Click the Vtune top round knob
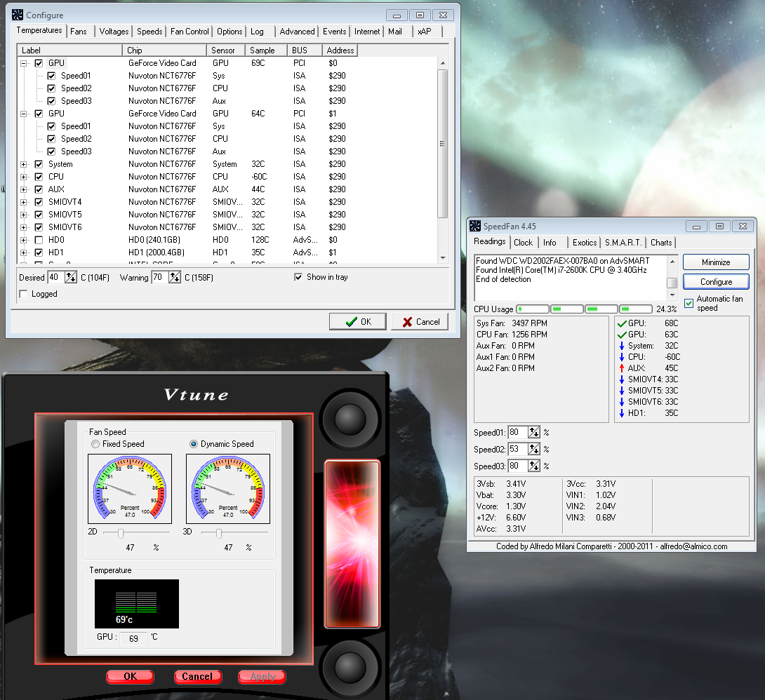The width and height of the screenshot is (765, 700). point(350,420)
